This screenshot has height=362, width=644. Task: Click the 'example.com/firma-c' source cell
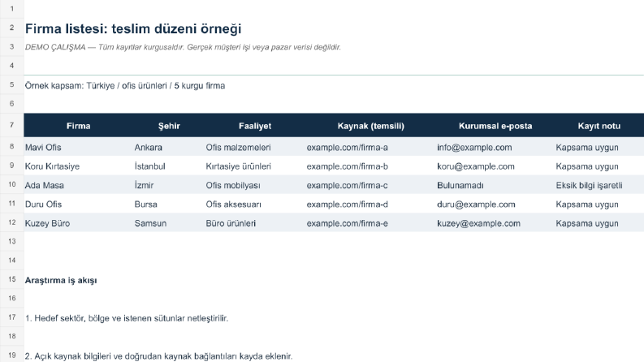point(347,185)
